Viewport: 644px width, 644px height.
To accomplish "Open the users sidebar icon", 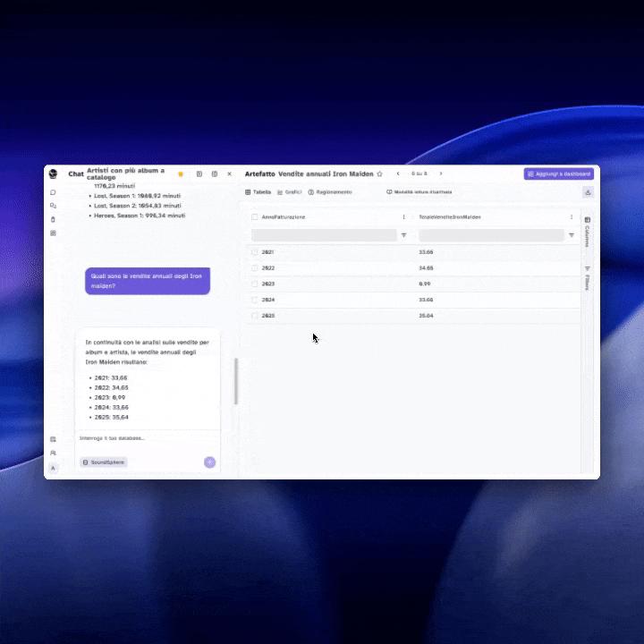I will (x=53, y=453).
